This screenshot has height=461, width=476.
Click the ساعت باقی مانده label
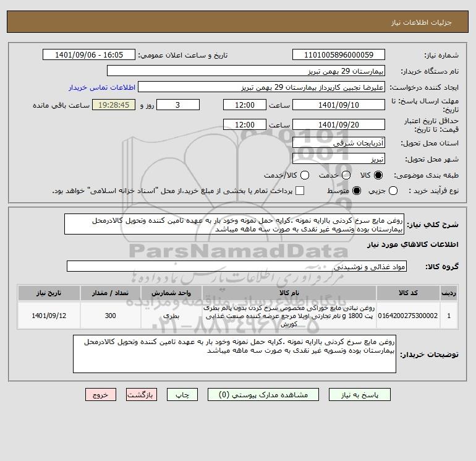61,105
